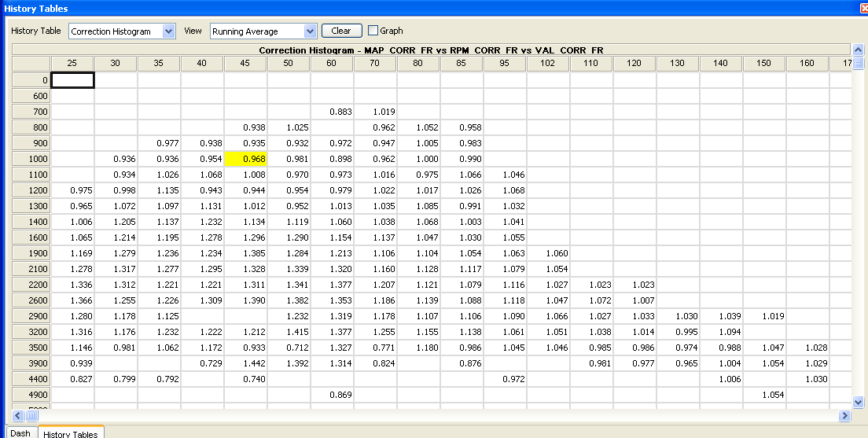Click column header 45
Viewport: 868px width, 438px height.
click(x=245, y=63)
